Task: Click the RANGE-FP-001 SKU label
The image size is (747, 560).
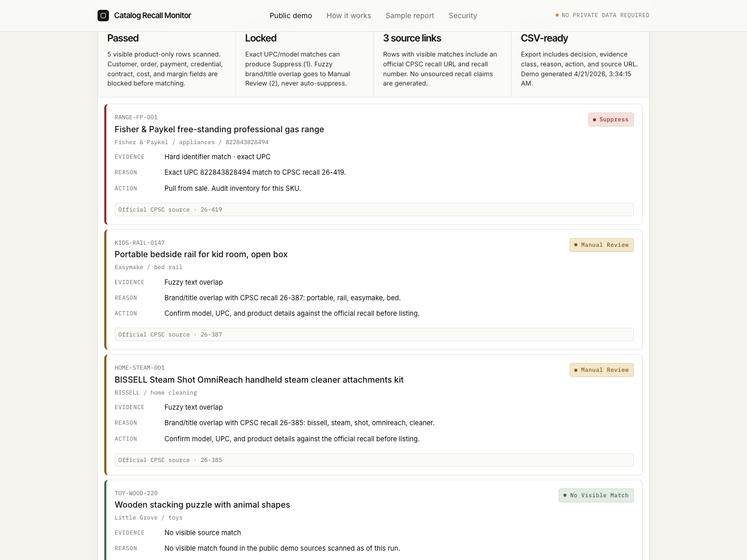Action: [136, 118]
